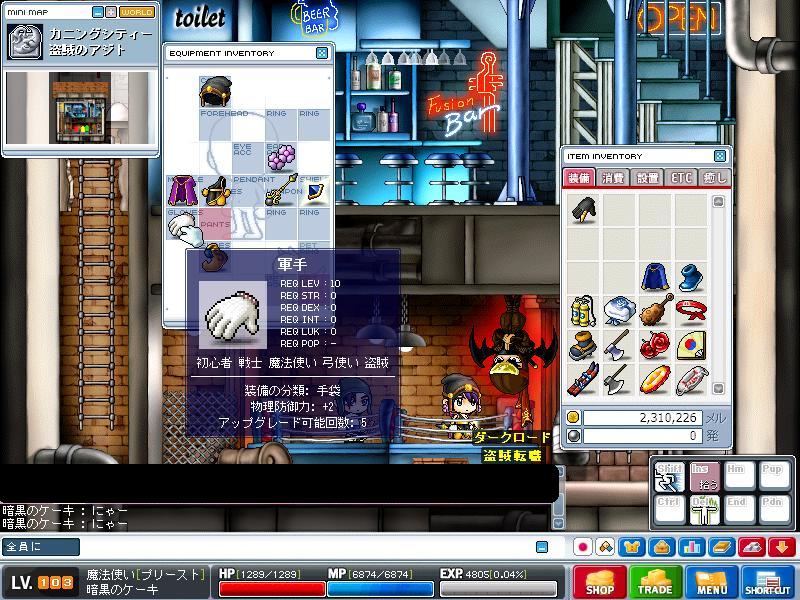Click the red dot button beside chat bar
The height and width of the screenshot is (600, 800).
coord(583,547)
